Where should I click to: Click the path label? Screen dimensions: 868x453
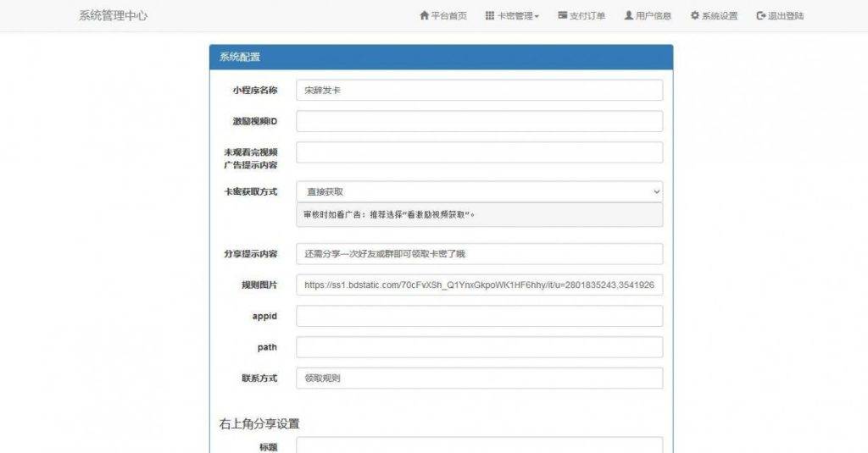[267, 347]
